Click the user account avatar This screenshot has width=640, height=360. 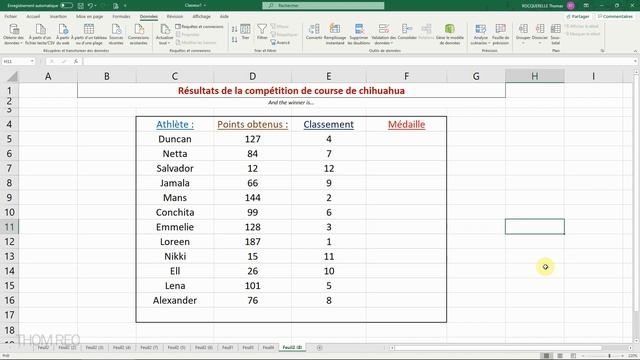click(x=571, y=6)
